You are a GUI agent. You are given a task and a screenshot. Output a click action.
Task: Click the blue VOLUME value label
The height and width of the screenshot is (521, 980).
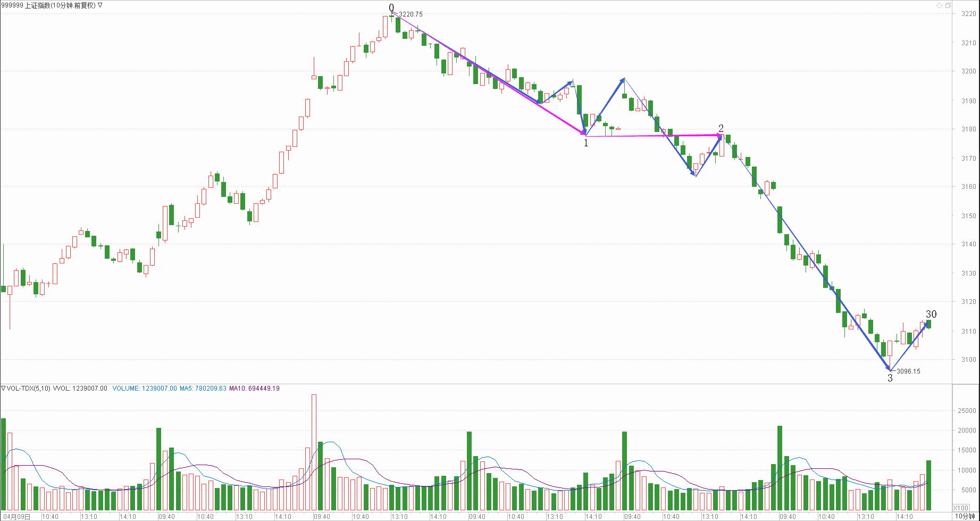(145, 388)
